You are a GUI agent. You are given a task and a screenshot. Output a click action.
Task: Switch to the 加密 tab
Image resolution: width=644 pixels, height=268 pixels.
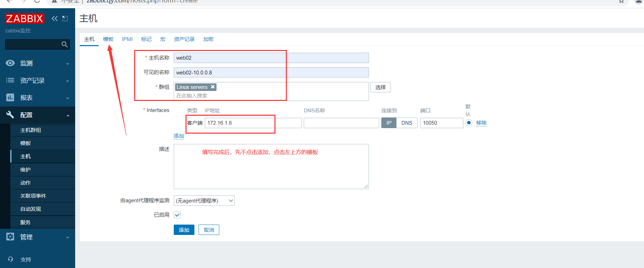point(208,39)
